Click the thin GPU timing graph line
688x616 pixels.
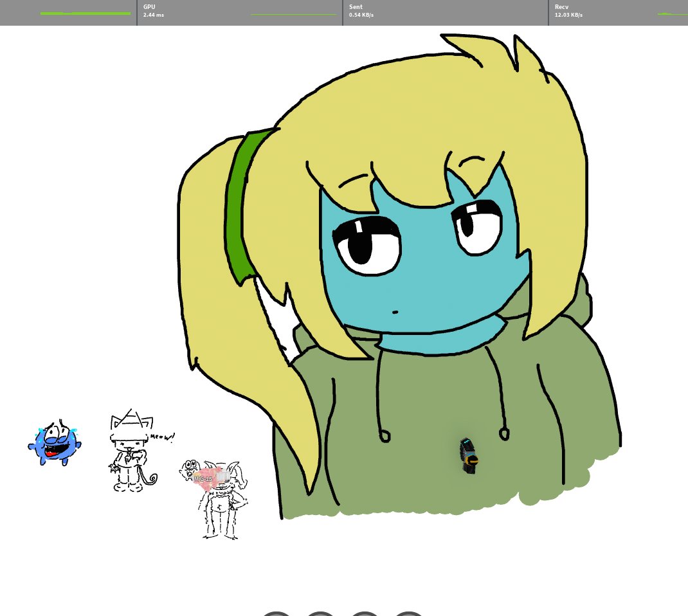point(293,15)
